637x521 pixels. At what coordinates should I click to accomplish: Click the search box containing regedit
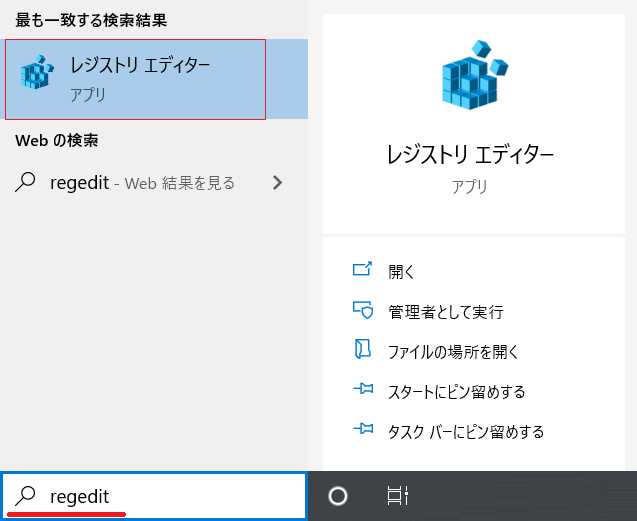coord(154,496)
